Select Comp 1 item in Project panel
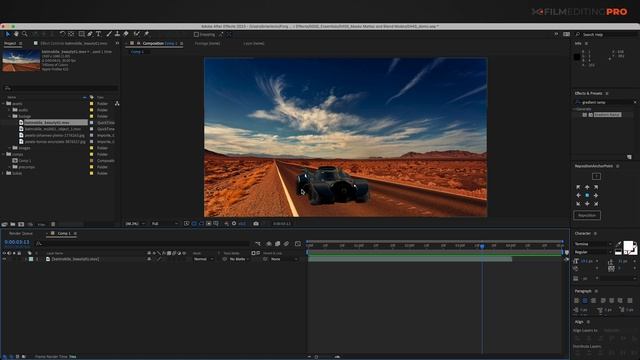 (24, 161)
